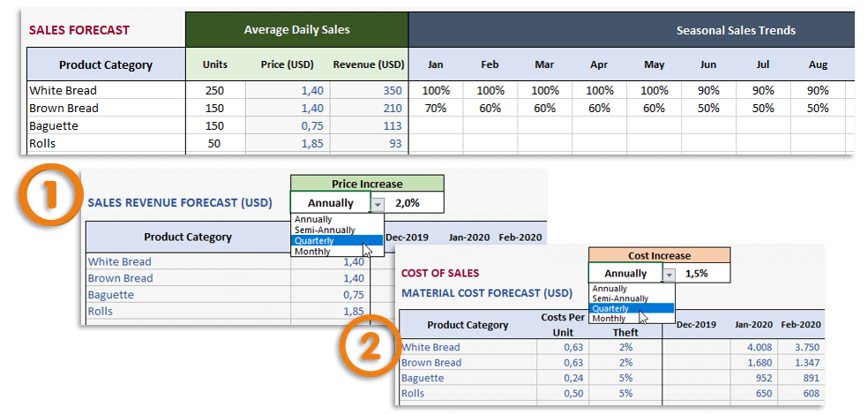This screenshot has width=868, height=415.
Task: Click Rolls units cell 50
Action: [214, 144]
